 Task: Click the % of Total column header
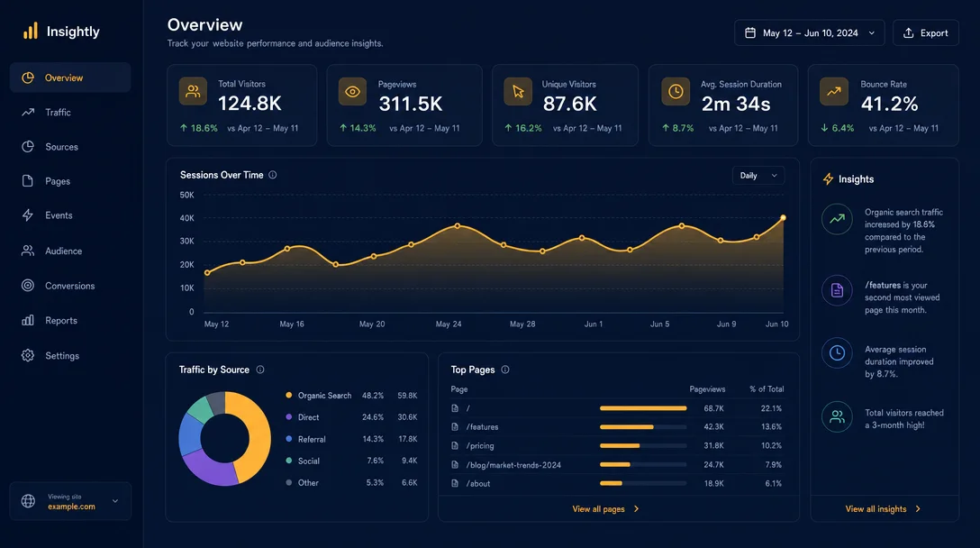pyautogui.click(x=767, y=389)
